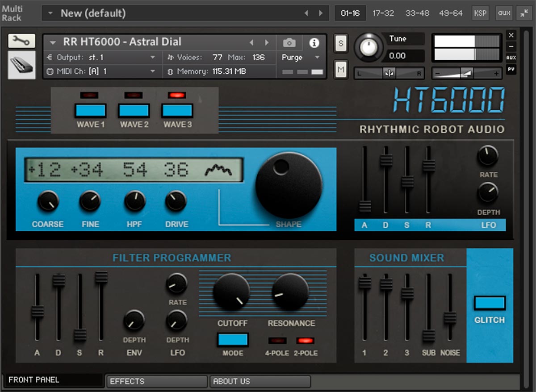Click the NOISE level slider in Sound Mixer

coord(450,318)
